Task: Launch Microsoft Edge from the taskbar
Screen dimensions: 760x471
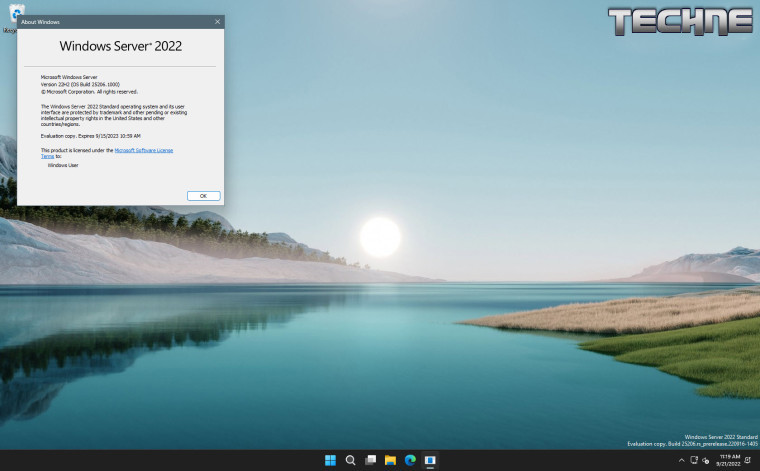Action: pos(410,460)
